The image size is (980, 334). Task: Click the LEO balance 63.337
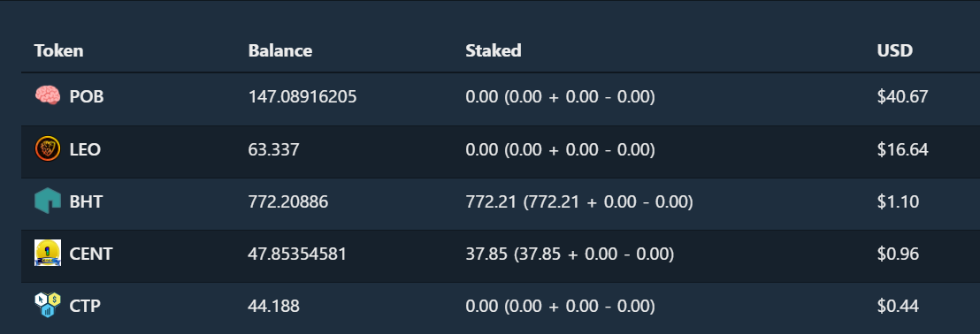click(x=274, y=150)
